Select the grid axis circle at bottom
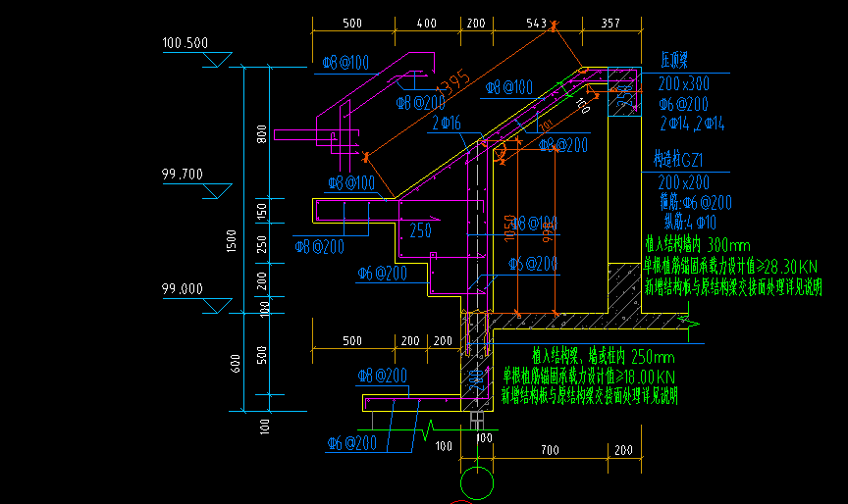Viewport: 848px width, 504px height. pos(478,483)
